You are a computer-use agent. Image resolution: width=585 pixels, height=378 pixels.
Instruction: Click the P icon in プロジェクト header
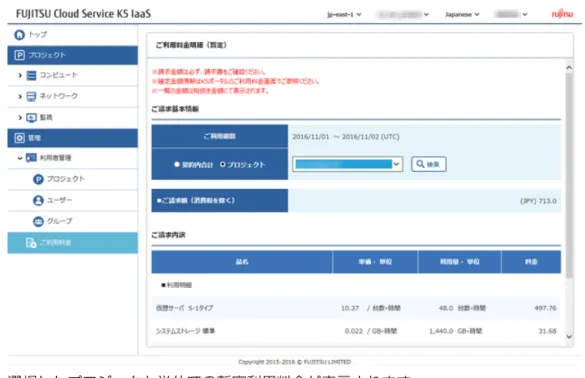tap(19, 55)
